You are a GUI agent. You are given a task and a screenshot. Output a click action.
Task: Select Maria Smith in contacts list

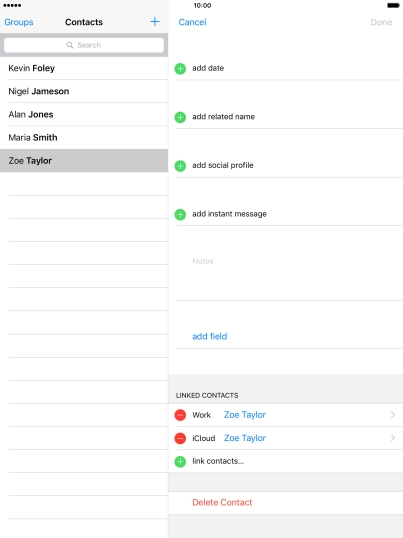point(84,137)
